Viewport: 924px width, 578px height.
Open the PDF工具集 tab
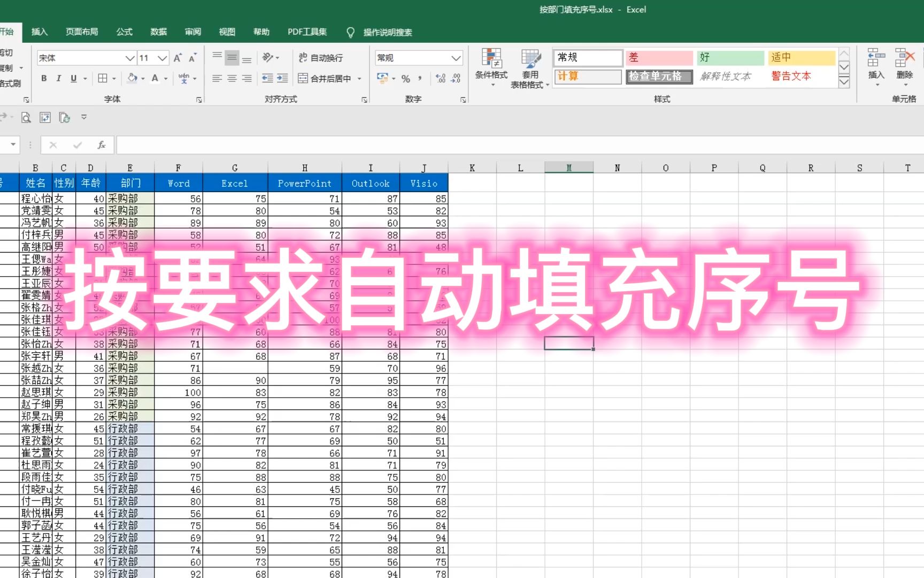(x=307, y=32)
